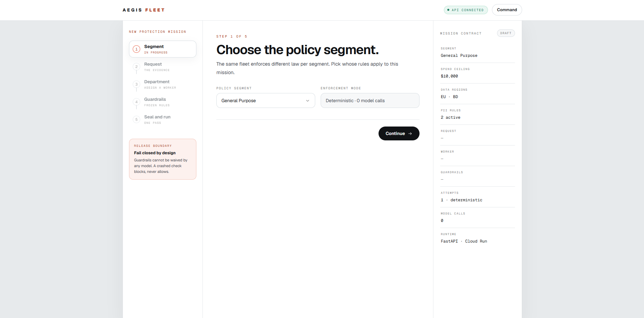Click the step 4 circle icon for Guardrails
Viewport: 644px width, 318px height.
[x=136, y=102]
